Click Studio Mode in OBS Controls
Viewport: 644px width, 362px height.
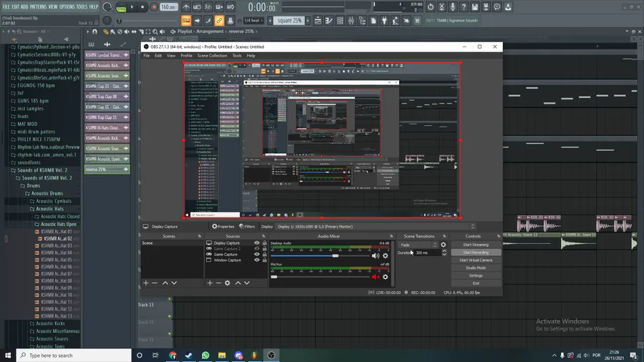(476, 268)
